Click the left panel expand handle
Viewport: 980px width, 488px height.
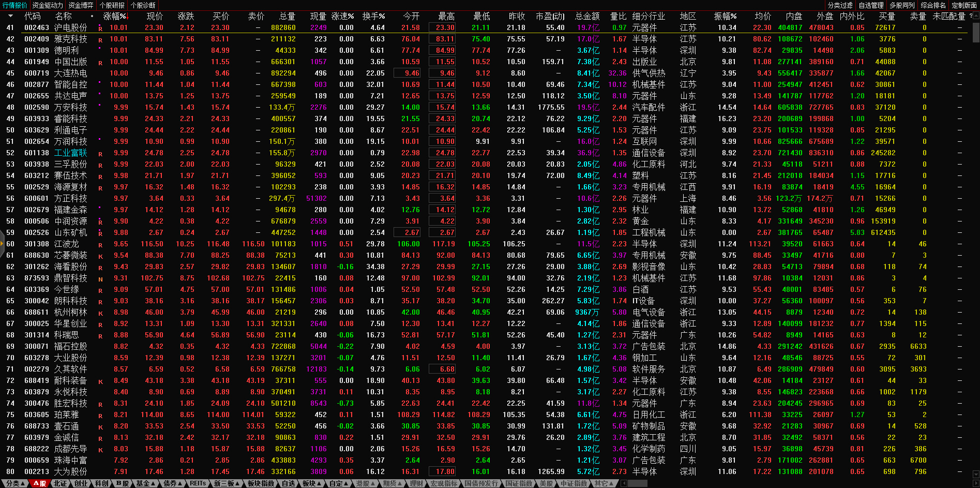(x=2, y=243)
